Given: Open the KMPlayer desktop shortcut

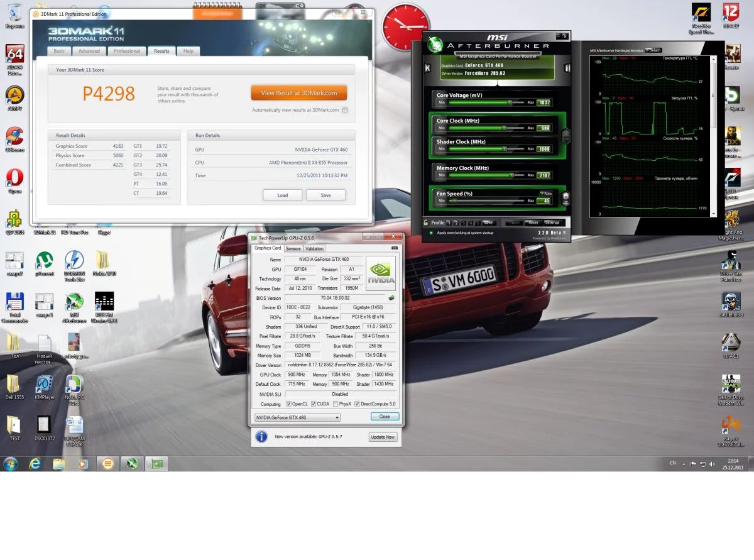Looking at the screenshot, I should (x=44, y=387).
